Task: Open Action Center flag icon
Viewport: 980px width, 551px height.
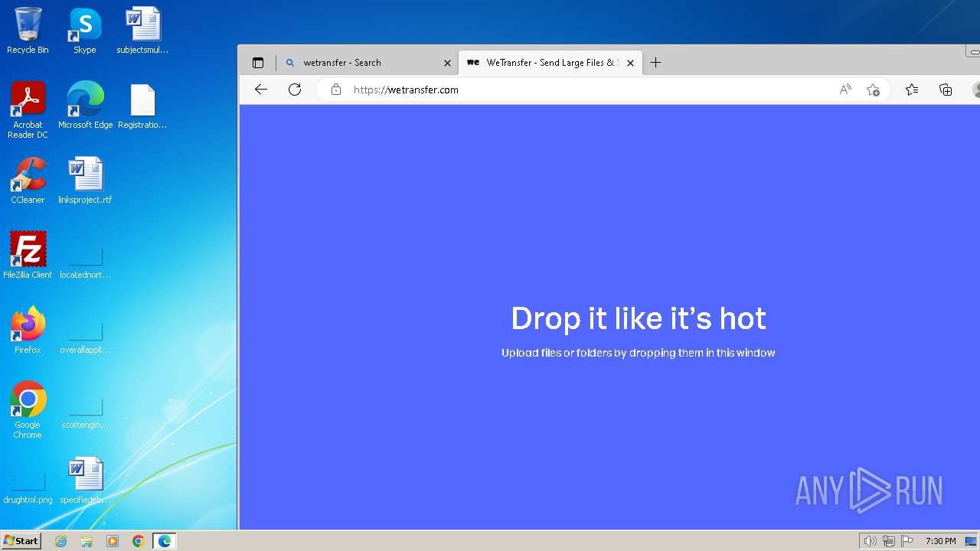Action: [x=907, y=541]
